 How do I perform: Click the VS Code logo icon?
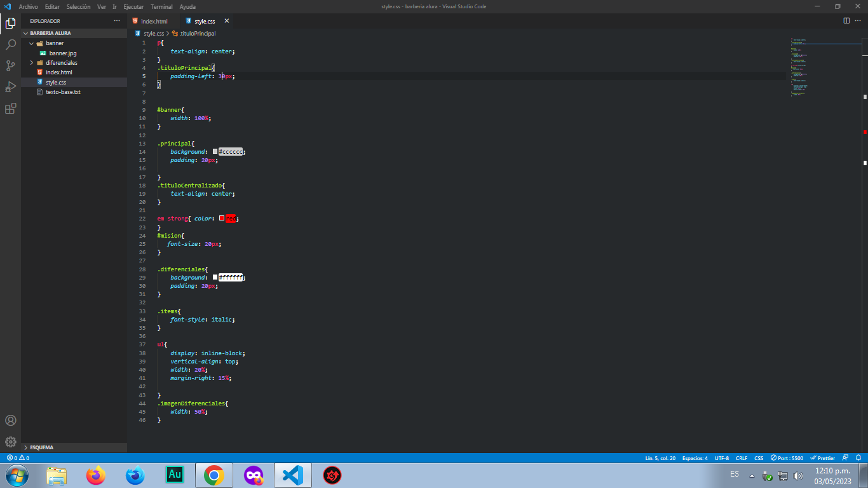click(x=8, y=6)
